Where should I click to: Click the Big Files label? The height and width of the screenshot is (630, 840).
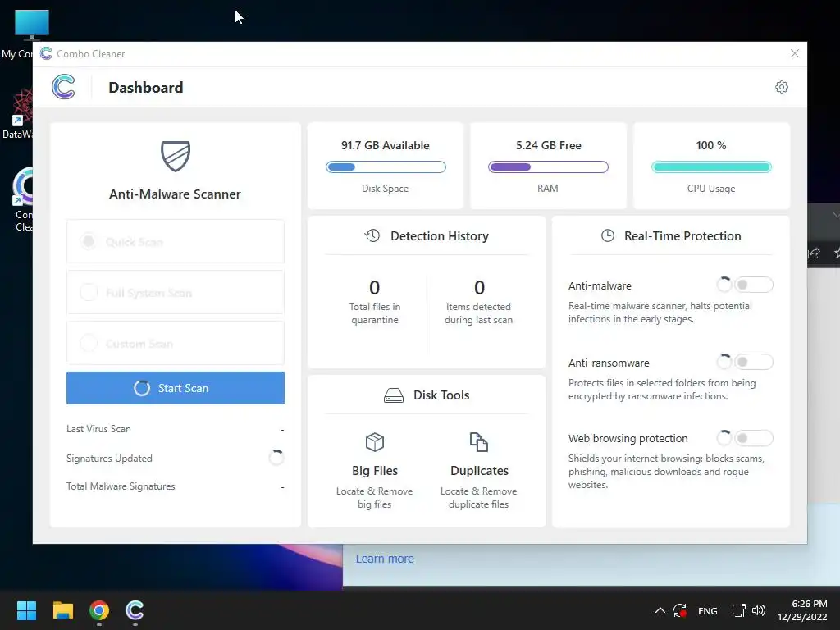pos(374,470)
